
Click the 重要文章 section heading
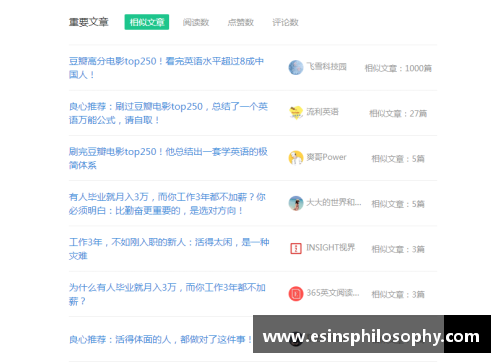(89, 22)
